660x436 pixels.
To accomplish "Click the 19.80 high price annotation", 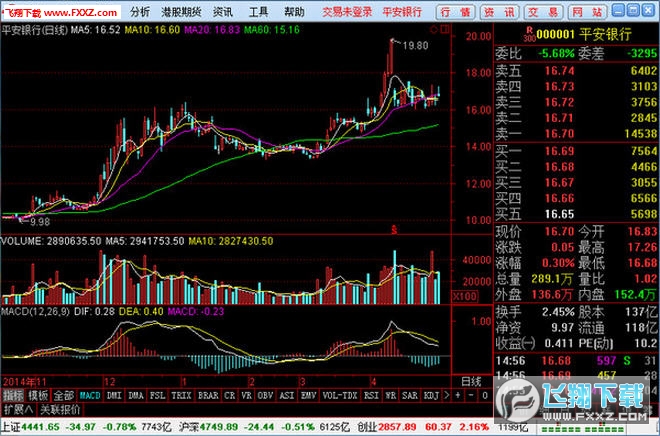I will [x=415, y=45].
